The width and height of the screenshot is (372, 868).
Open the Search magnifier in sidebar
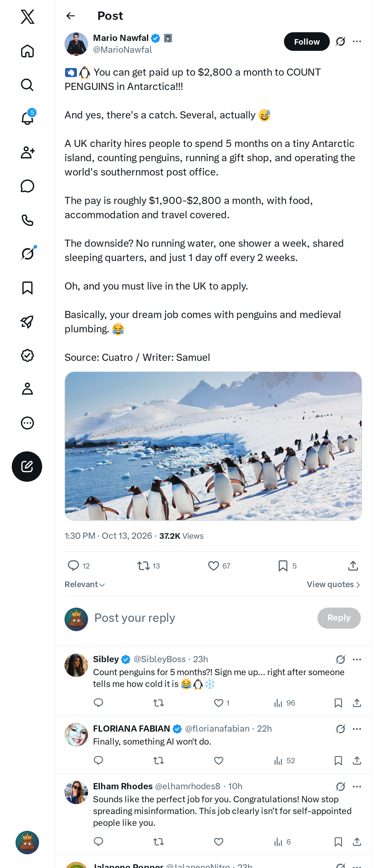tap(27, 85)
